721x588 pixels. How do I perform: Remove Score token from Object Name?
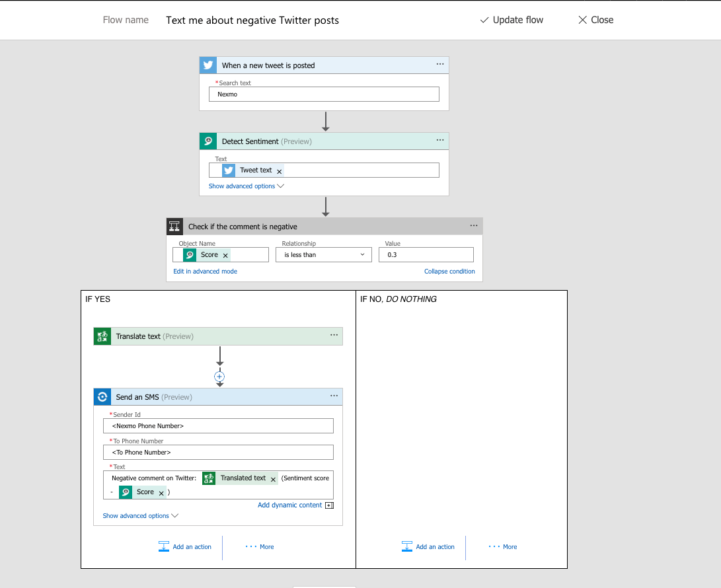(x=225, y=256)
